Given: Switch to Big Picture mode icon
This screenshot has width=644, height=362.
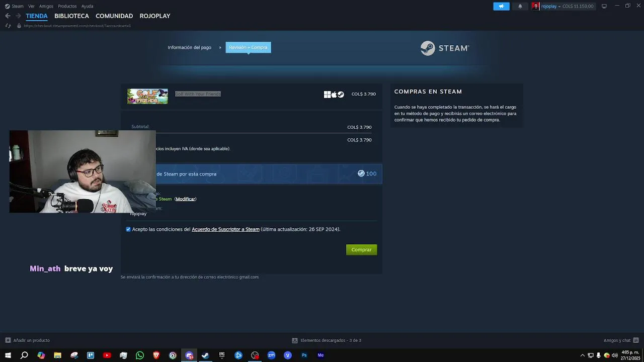Looking at the screenshot, I should [604, 6].
